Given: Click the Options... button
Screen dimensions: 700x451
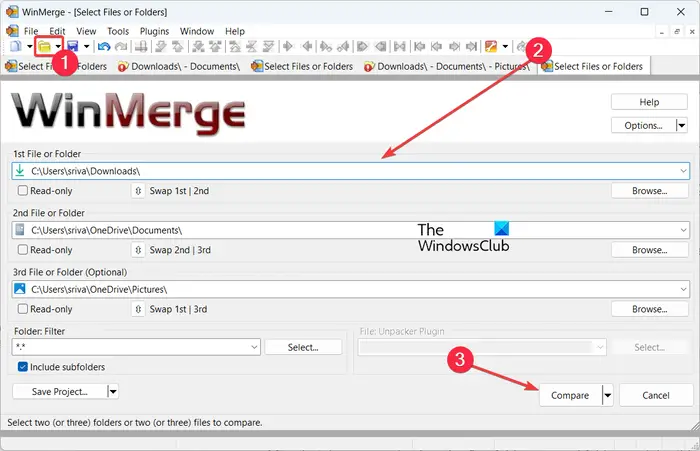Looking at the screenshot, I should 643,125.
